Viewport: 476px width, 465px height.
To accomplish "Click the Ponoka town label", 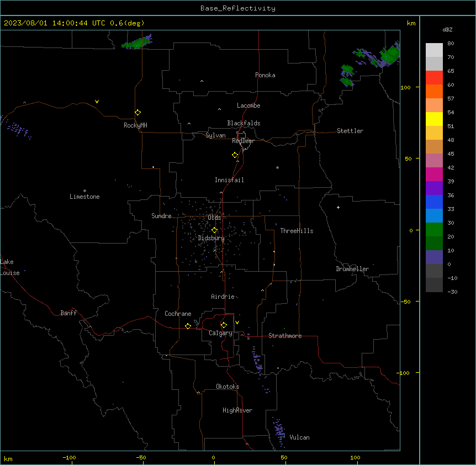I will [x=265, y=75].
